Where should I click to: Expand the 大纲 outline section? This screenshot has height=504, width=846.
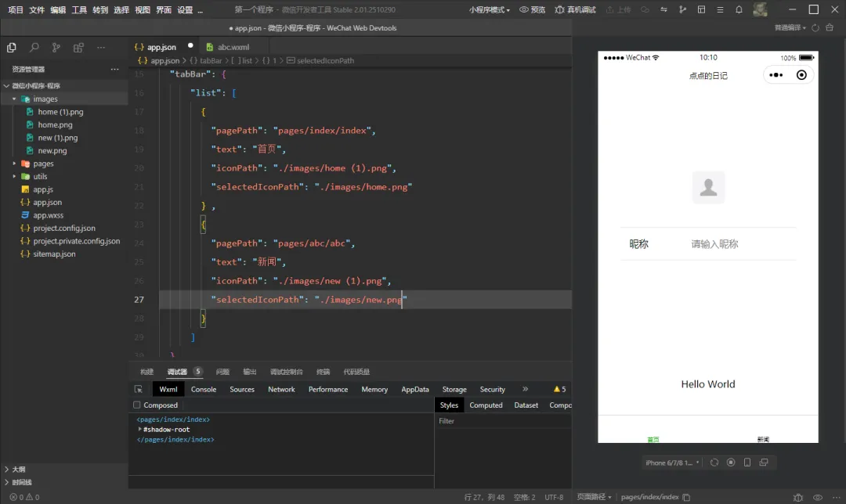7,469
